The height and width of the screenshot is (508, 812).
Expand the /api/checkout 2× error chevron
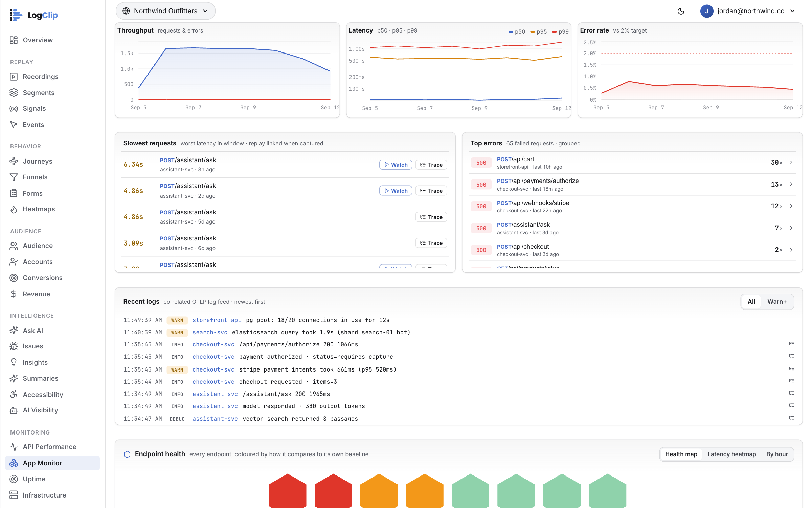click(x=791, y=250)
